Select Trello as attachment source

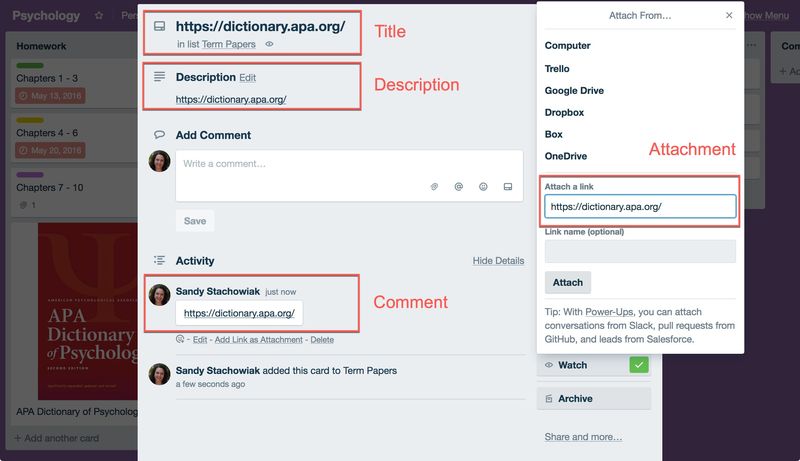point(557,68)
